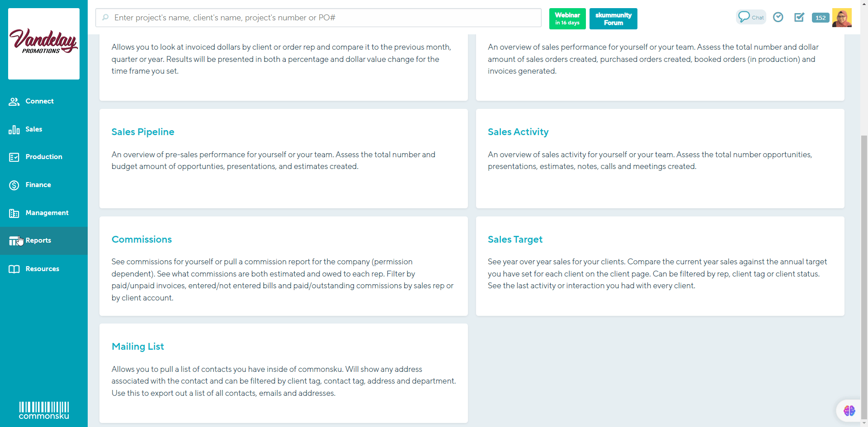Open the Commissions report link
Image resolution: width=868 pixels, height=427 pixels.
pos(142,239)
